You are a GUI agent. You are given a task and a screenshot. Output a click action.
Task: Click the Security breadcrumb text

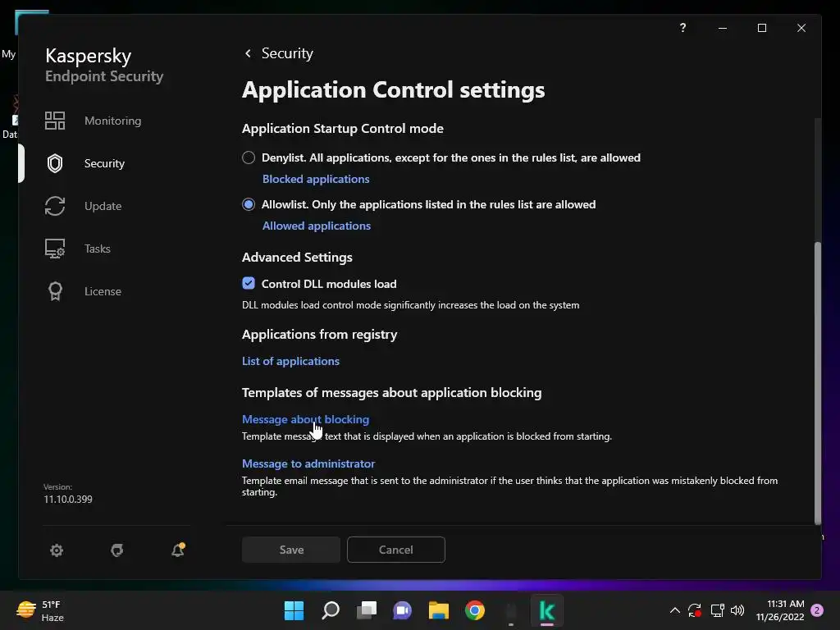click(287, 53)
